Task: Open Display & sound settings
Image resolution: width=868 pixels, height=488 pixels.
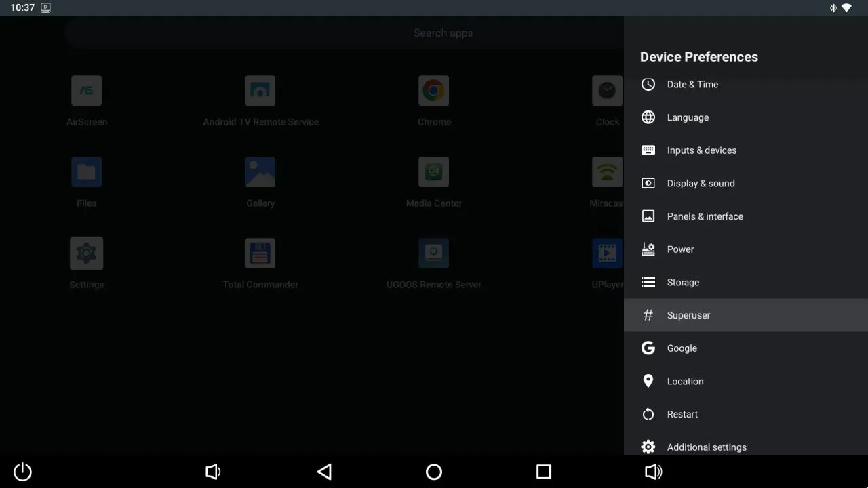Action: pyautogui.click(x=701, y=183)
